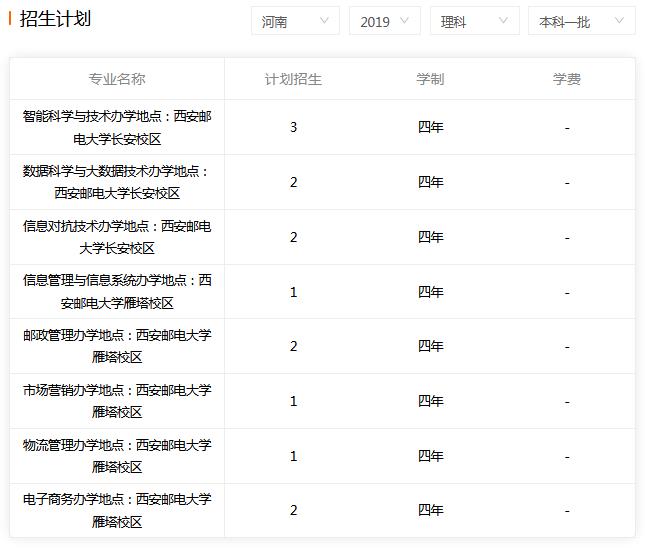Screen dimensions: 645x548
Task: Open the 2019 year dropdown
Action: (385, 21)
